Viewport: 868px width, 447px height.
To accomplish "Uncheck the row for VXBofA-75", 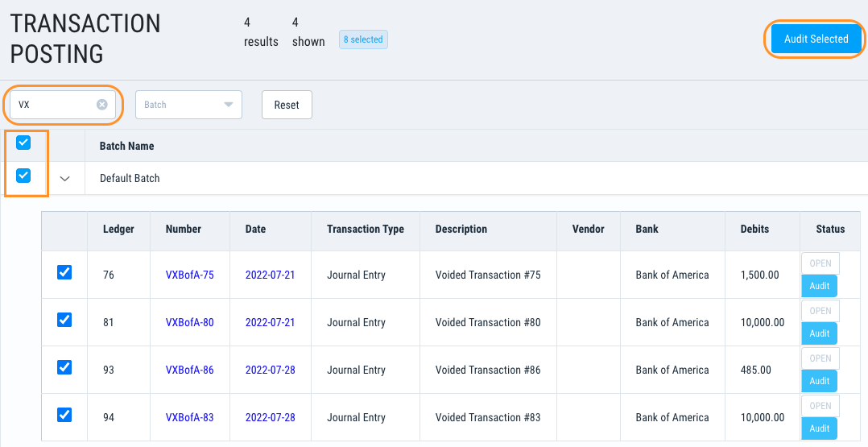I will click(64, 272).
